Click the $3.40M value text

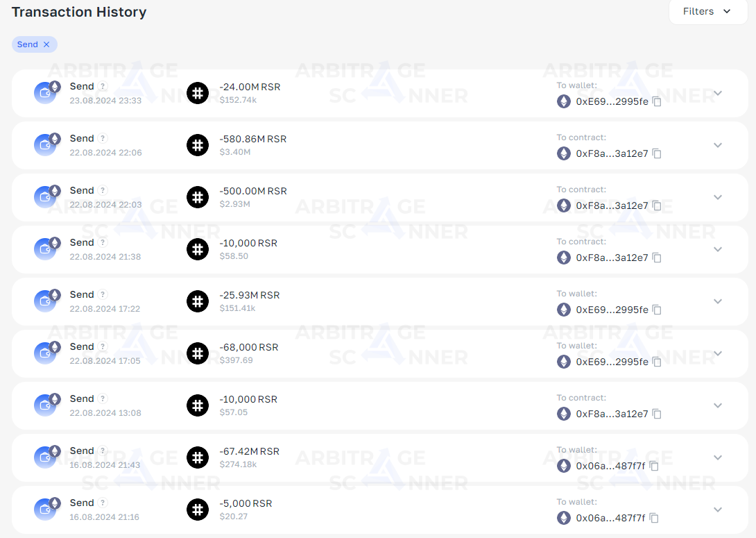[235, 152]
